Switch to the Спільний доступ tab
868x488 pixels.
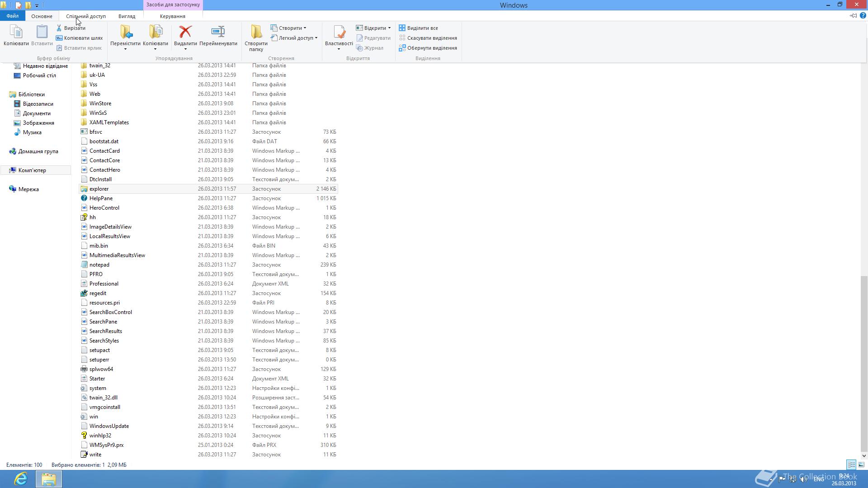(86, 16)
